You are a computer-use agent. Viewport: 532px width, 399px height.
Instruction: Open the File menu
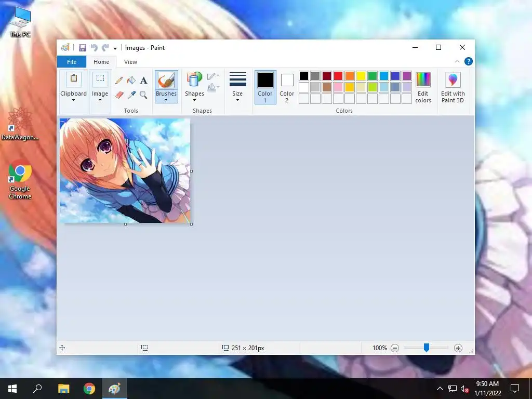pyautogui.click(x=72, y=62)
